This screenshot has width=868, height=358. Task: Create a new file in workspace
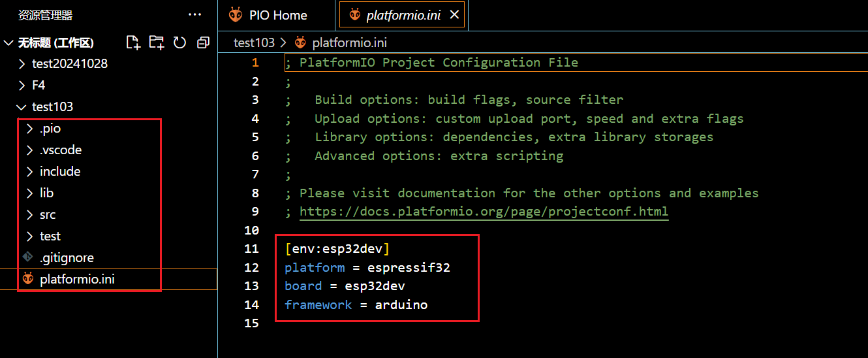coord(133,42)
